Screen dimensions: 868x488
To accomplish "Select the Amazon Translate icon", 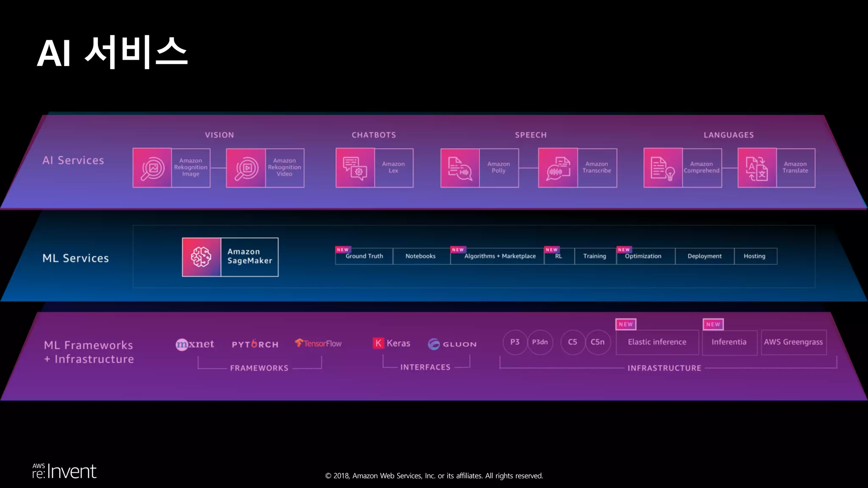I will click(x=757, y=168).
